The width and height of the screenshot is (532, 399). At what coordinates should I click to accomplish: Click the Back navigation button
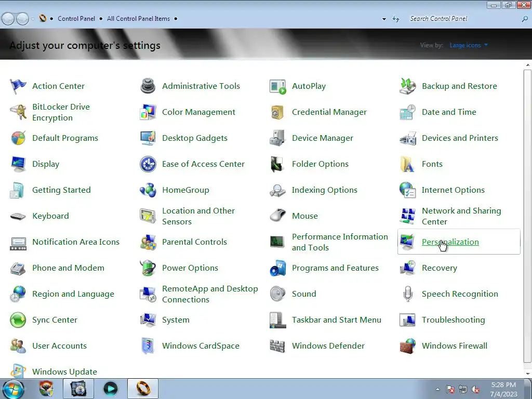(8, 19)
